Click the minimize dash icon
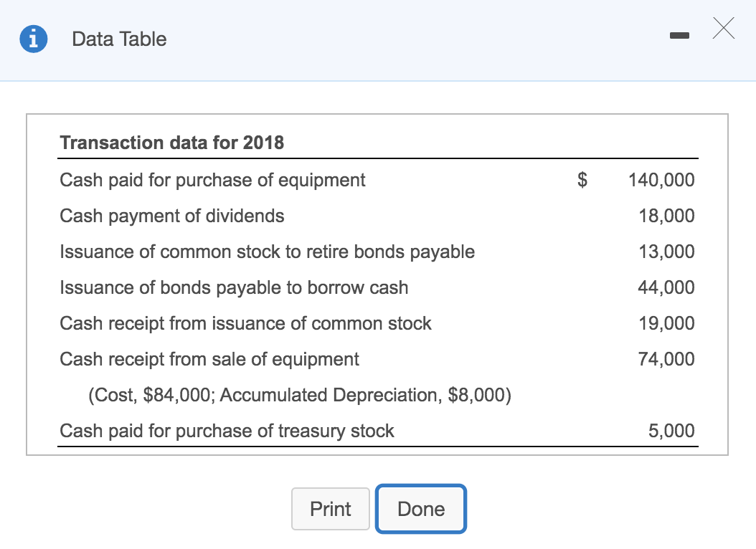This screenshot has height=549, width=756. click(679, 34)
